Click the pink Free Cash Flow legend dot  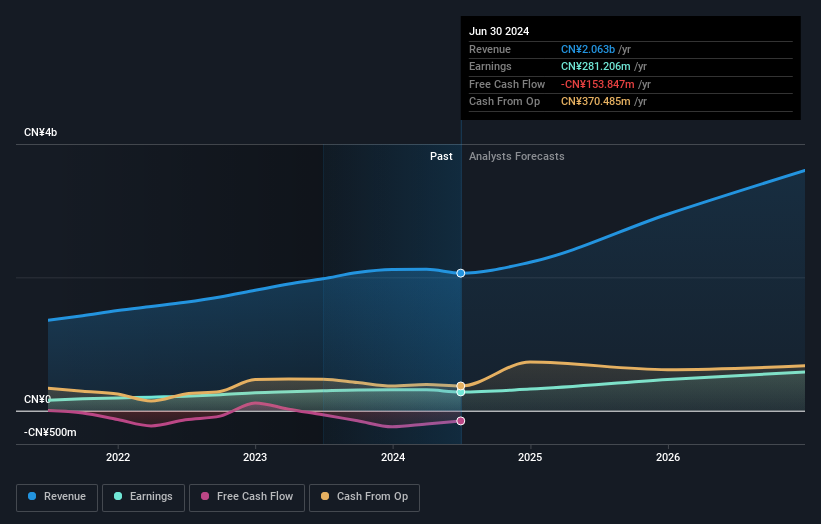(x=205, y=496)
